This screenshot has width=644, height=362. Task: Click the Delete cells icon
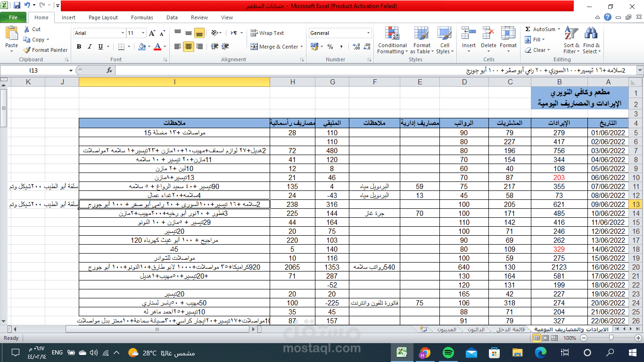[x=488, y=33]
